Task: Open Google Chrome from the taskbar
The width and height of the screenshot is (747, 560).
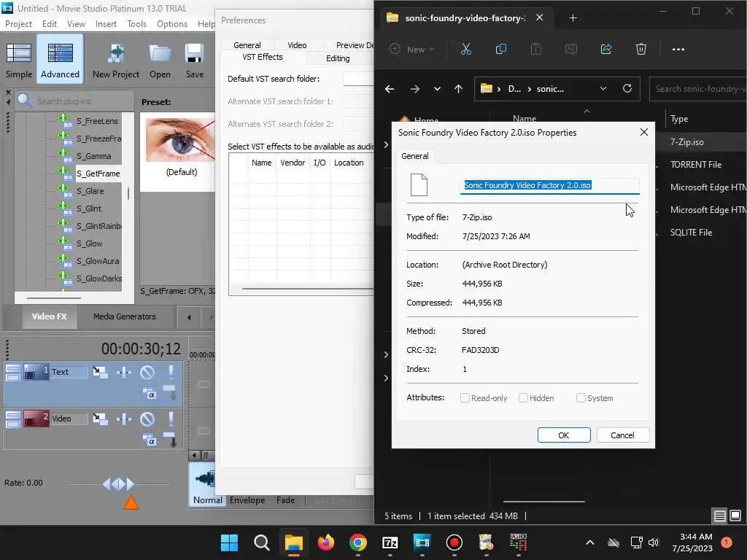Action: [357, 542]
